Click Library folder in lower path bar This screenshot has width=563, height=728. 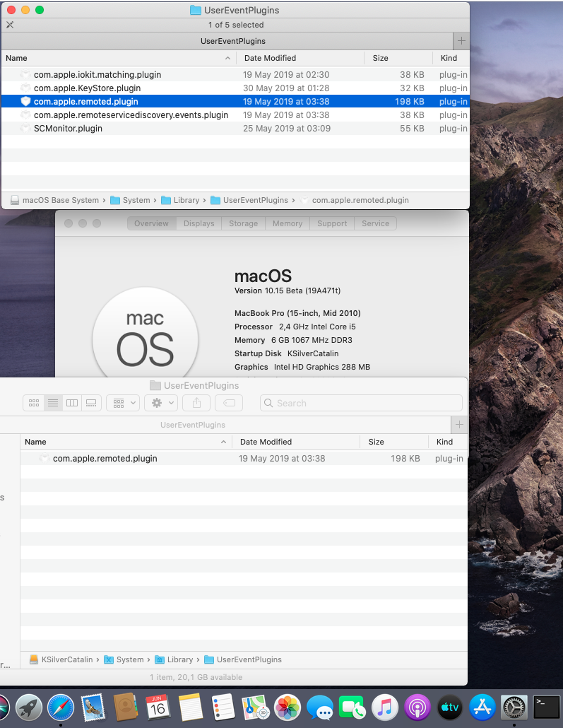(x=174, y=659)
